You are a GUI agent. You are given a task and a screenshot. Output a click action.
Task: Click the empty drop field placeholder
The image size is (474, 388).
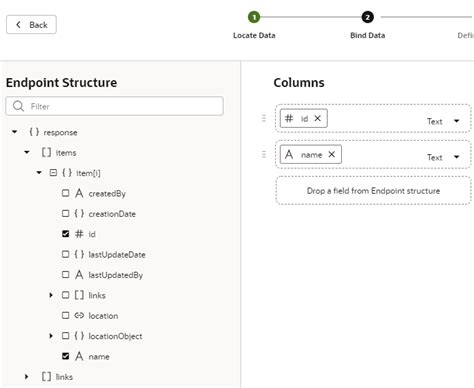click(x=373, y=191)
